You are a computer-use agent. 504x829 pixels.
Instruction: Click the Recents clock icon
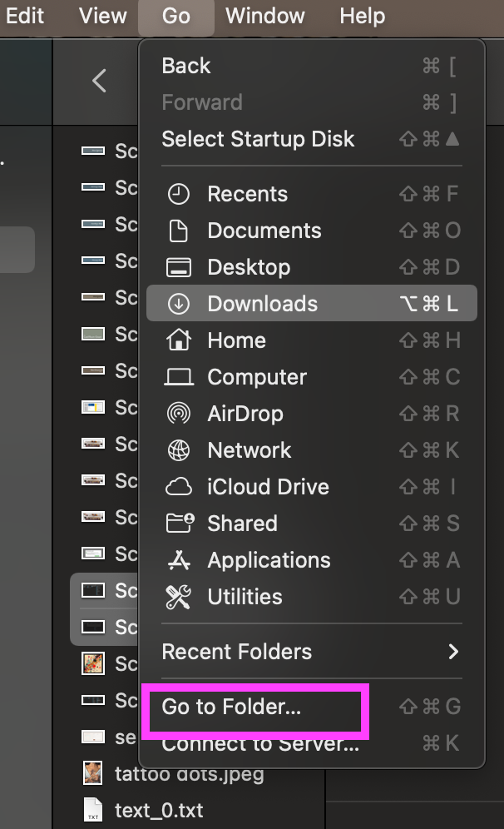(179, 194)
